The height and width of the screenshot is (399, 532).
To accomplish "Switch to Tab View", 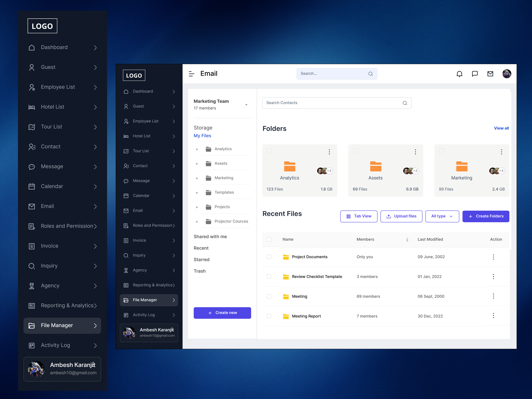I will 359,216.
